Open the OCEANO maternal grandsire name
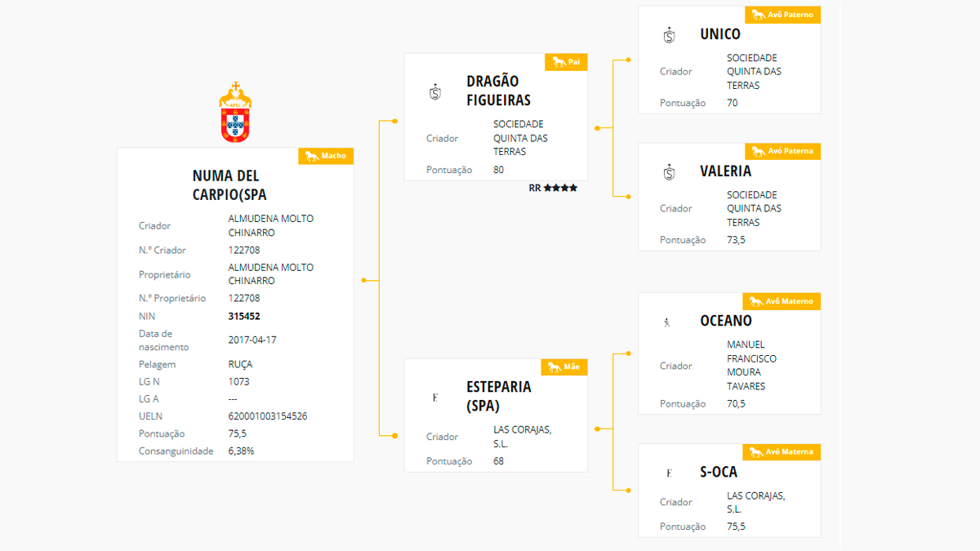The height and width of the screenshot is (551, 980). (726, 321)
